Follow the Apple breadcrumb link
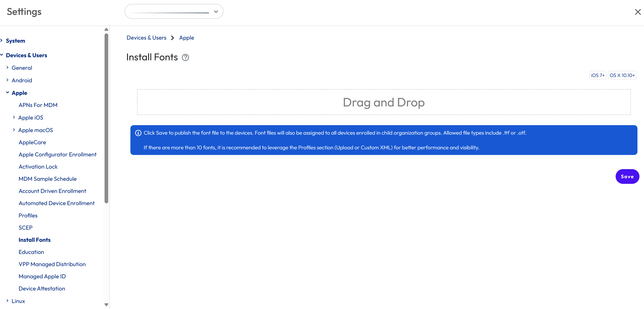 186,38
